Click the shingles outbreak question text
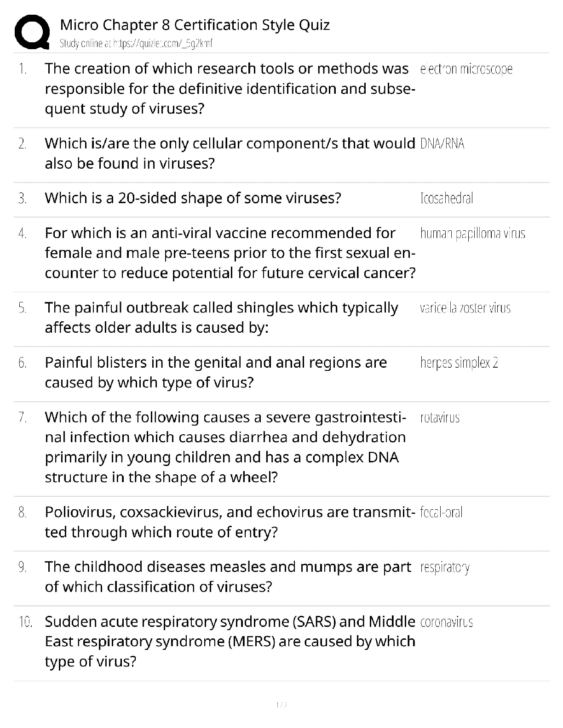Image resolution: width=563 pixels, height=728 pixels. coord(221,318)
